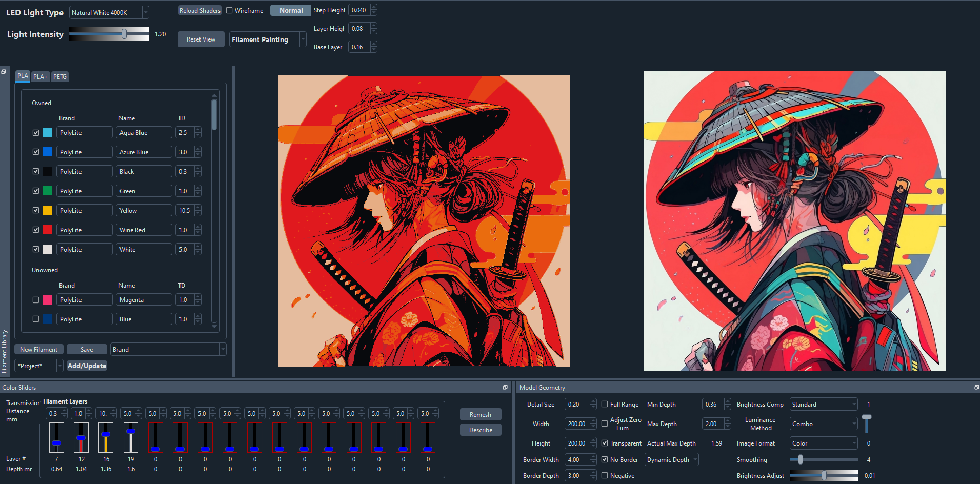This screenshot has width=980, height=484.
Task: Click the Describe button
Action: [x=480, y=430]
